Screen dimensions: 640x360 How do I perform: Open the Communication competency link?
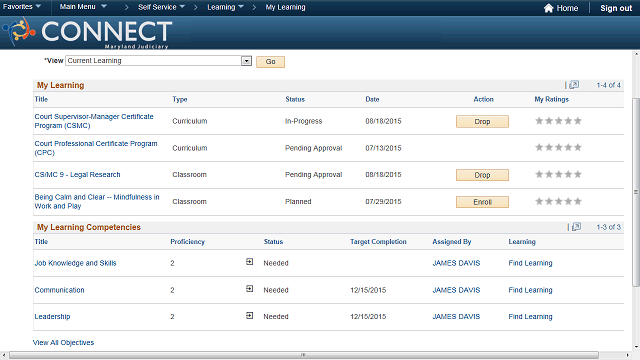click(59, 290)
